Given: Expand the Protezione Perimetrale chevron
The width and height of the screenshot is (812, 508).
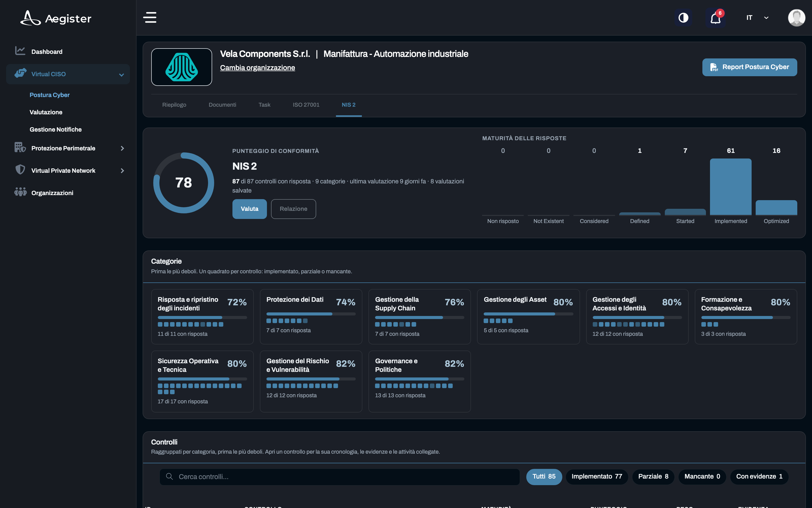Looking at the screenshot, I should 122,148.
